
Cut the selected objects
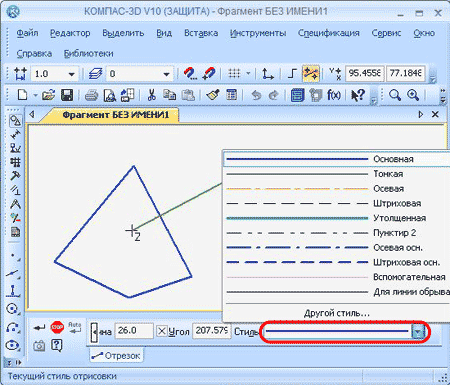(152, 95)
